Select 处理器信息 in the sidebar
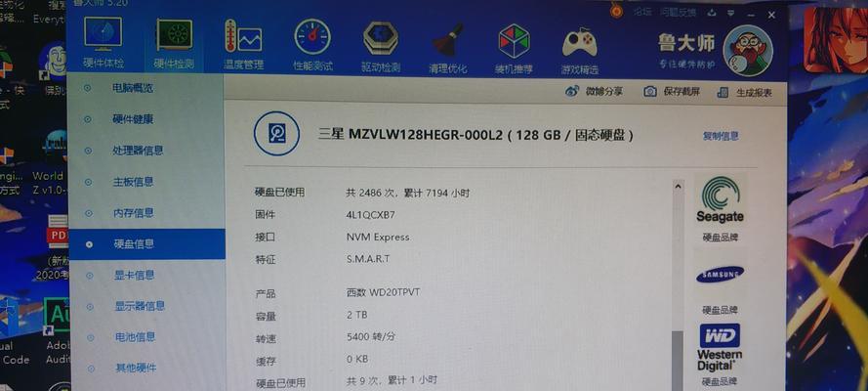 point(138,151)
